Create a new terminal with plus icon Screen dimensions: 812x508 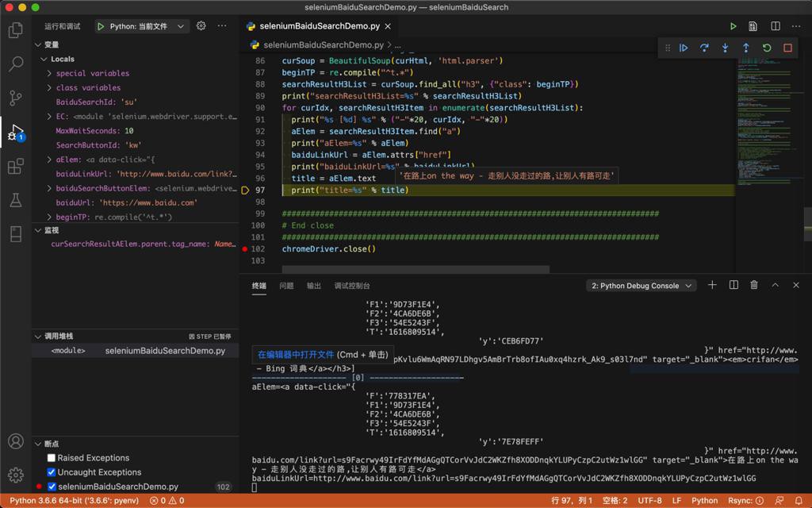(x=713, y=285)
